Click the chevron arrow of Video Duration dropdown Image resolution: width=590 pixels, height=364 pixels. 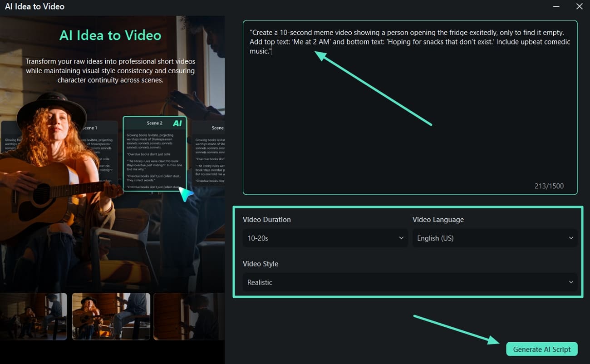click(401, 238)
